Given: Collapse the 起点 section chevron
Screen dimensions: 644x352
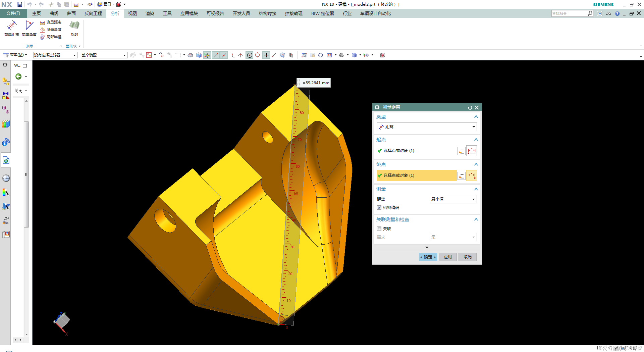Looking at the screenshot, I should pos(476,140).
